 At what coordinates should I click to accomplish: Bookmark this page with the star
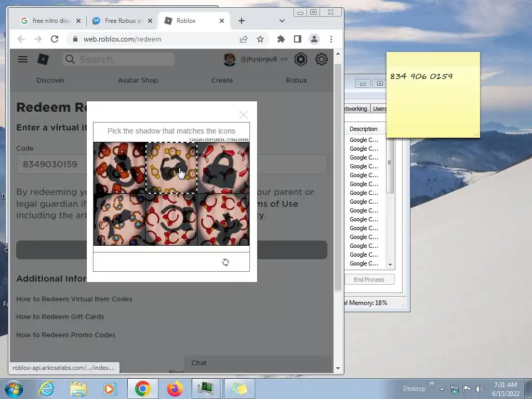click(x=260, y=39)
